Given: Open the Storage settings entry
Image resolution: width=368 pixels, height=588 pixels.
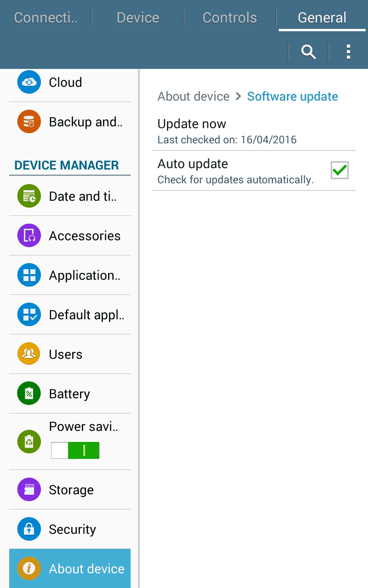Looking at the screenshot, I should (x=71, y=490).
